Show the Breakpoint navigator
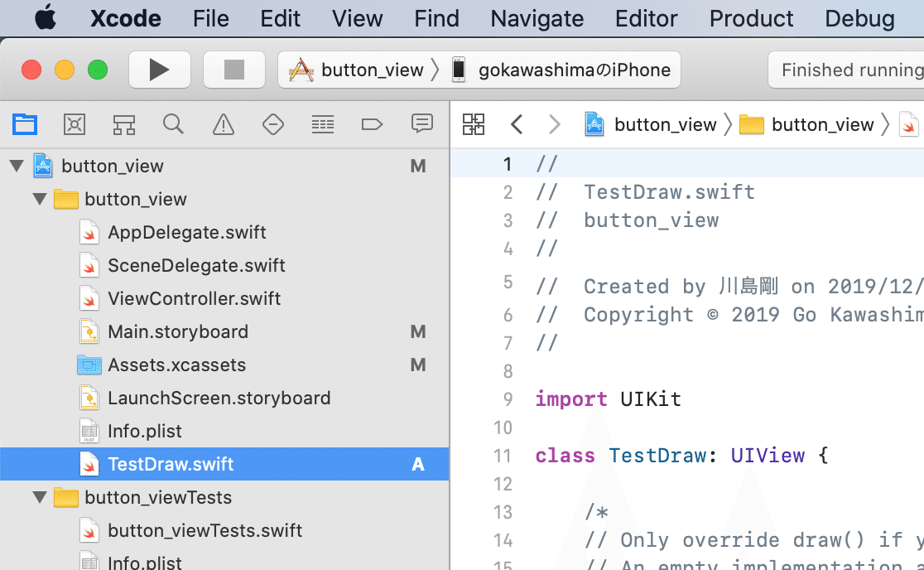Screen dimensions: 924x570 coord(373,124)
